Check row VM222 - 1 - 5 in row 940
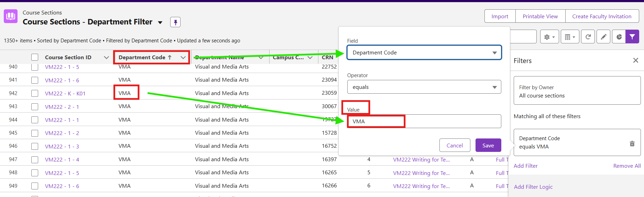Screen dimensions: 644x197 35,67
